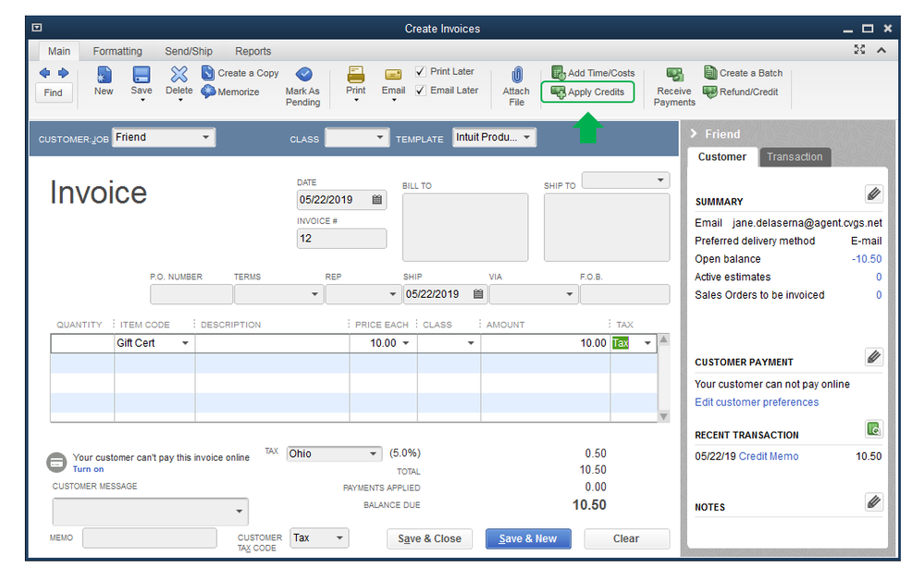The image size is (924, 580).
Task: Toggle the Email Later checkbox
Action: 421,91
